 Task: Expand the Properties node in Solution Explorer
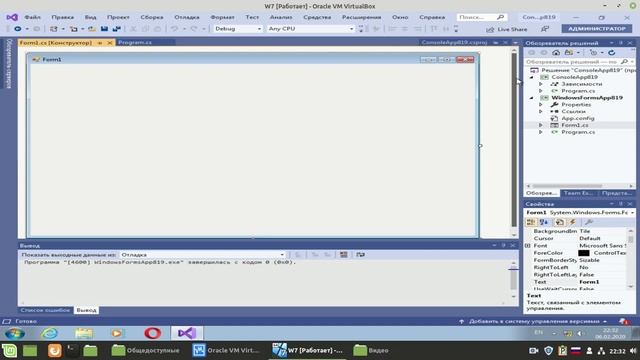(x=541, y=105)
